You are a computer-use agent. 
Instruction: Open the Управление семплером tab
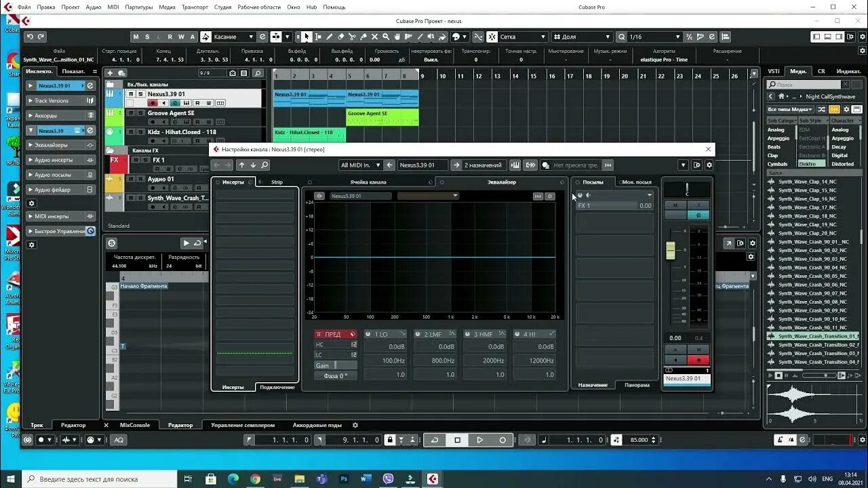243,425
